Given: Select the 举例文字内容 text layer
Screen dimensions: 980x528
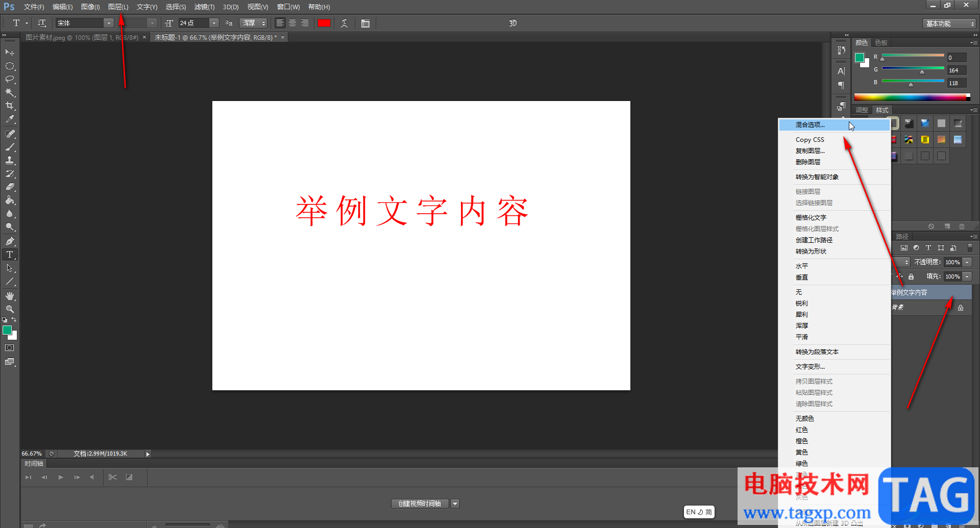Looking at the screenshot, I should tap(932, 292).
